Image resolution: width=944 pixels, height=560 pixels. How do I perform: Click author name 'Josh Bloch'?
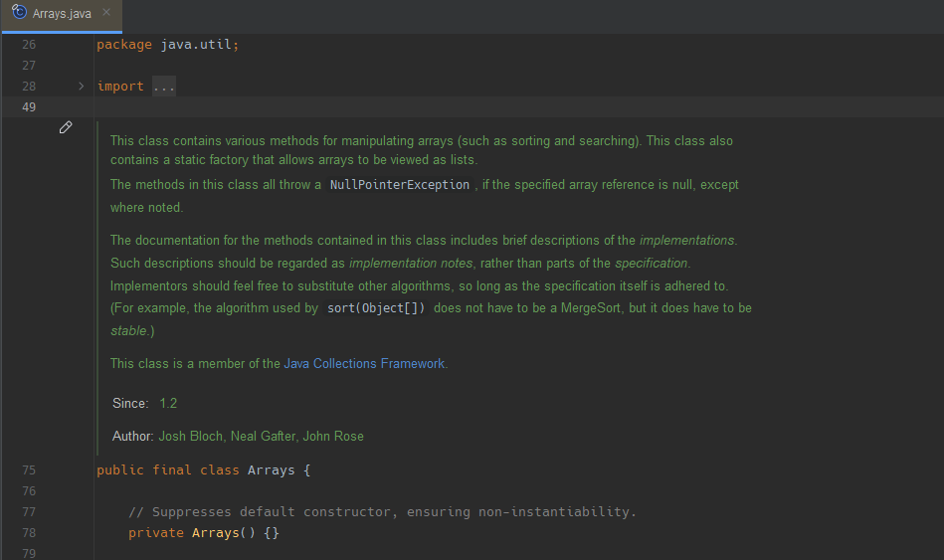pyautogui.click(x=190, y=436)
